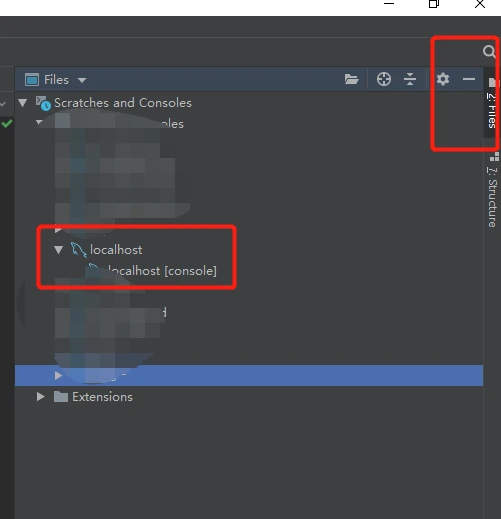The height and width of the screenshot is (519, 501).
Task: Click the green checkmark on the left edge
Action: click(x=7, y=123)
